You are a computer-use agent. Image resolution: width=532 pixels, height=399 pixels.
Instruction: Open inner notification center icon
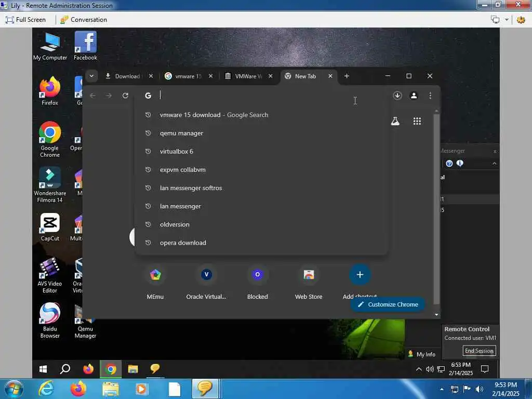[485, 369]
